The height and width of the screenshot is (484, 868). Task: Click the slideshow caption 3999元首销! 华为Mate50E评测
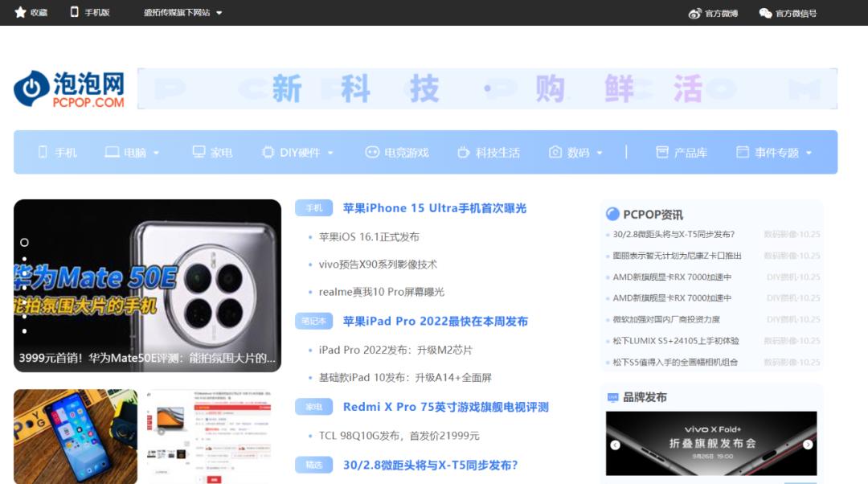click(147, 359)
